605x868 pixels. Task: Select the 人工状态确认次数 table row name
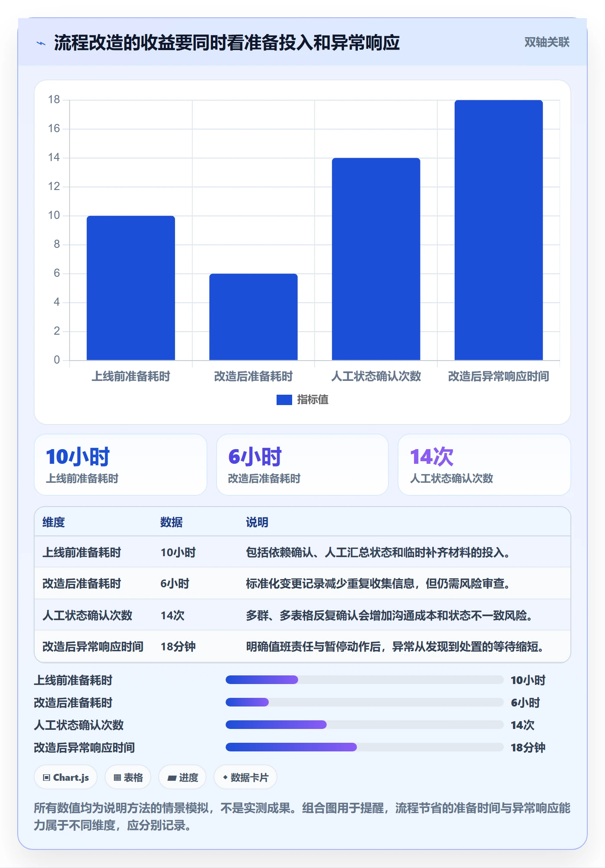(87, 615)
